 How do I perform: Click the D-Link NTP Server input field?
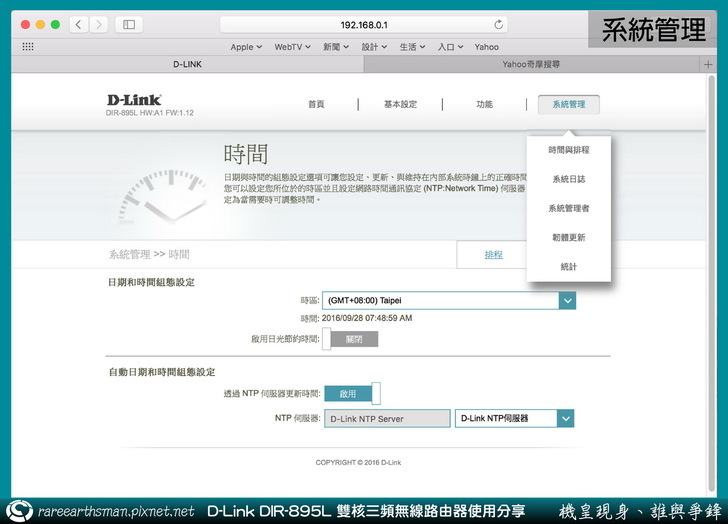388,419
